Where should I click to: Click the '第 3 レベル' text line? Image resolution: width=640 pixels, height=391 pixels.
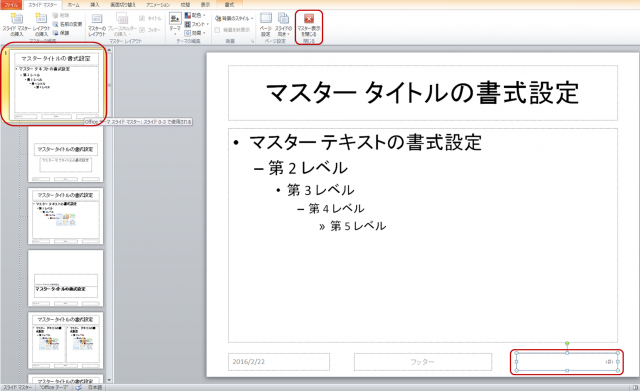(321, 190)
